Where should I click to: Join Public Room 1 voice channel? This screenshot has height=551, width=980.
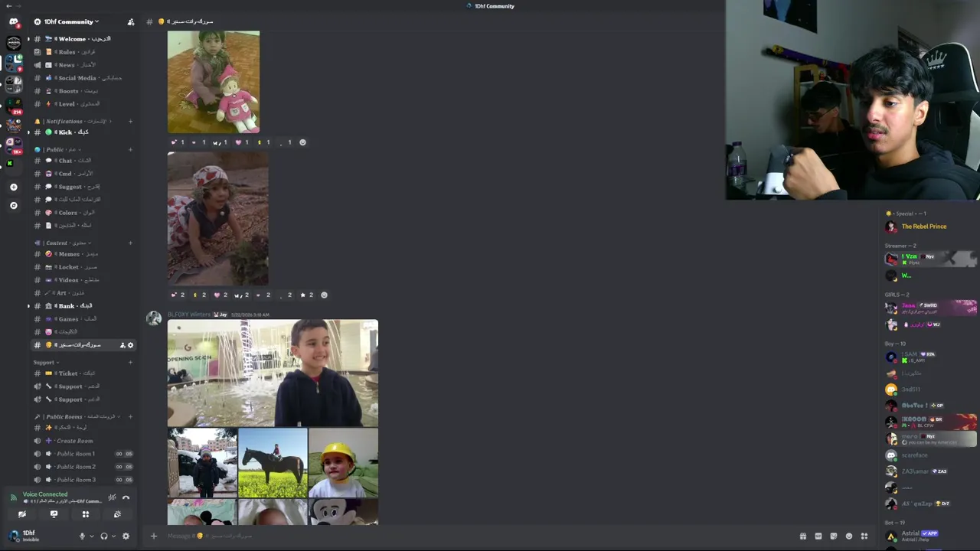[x=83, y=454]
